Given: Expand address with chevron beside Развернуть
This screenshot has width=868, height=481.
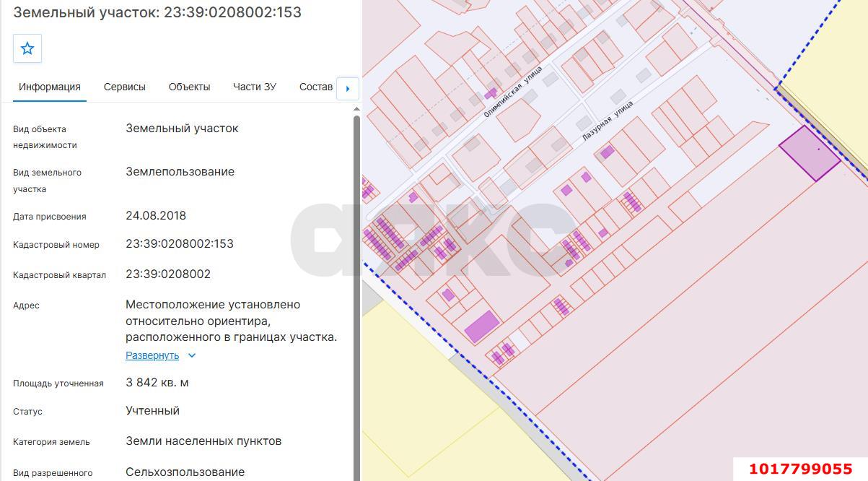Looking at the screenshot, I should 192,355.
